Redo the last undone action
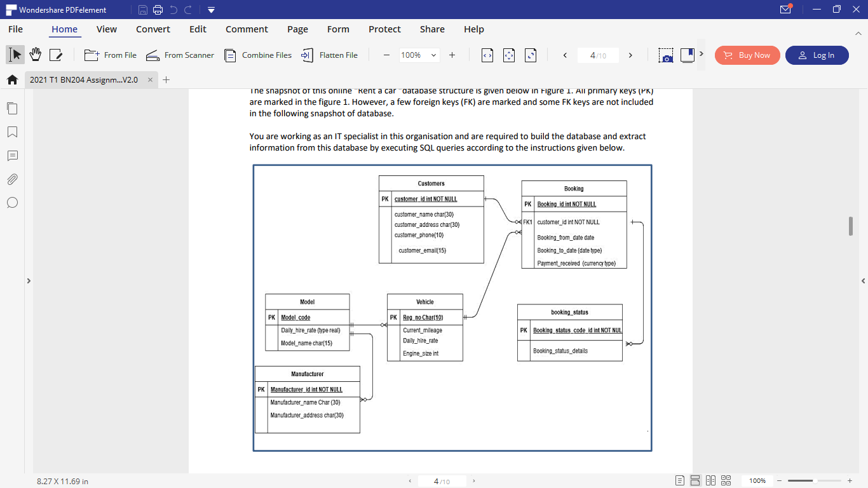Image resolution: width=868 pixels, height=488 pixels. pos(188,10)
